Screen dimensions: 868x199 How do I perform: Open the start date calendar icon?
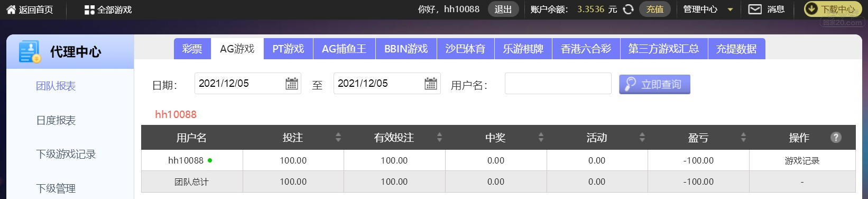[291, 84]
